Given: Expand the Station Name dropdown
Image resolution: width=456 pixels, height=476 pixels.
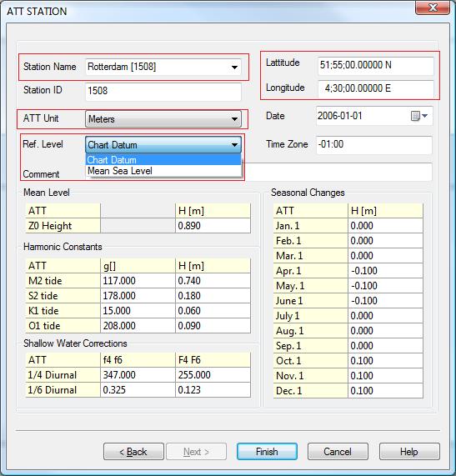Looking at the screenshot, I should [234, 67].
